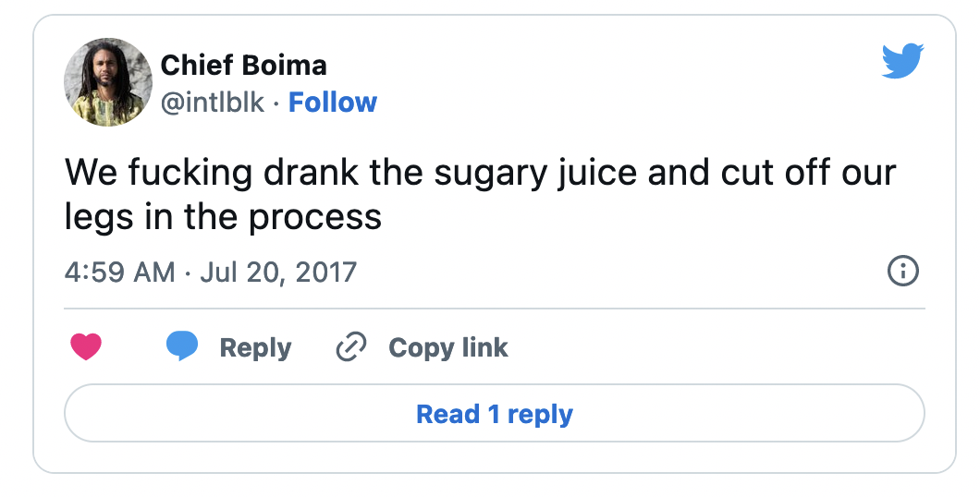Click the info circle icon
The width and height of the screenshot is (980, 497).
click(x=902, y=272)
